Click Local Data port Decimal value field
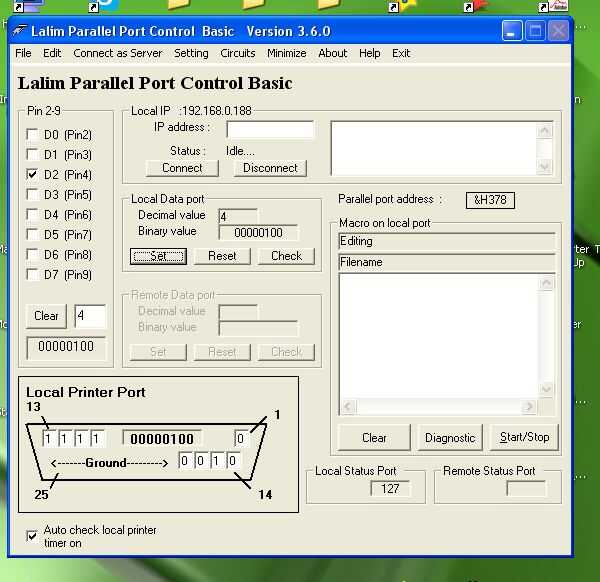The width and height of the screenshot is (600, 582). (x=238, y=217)
